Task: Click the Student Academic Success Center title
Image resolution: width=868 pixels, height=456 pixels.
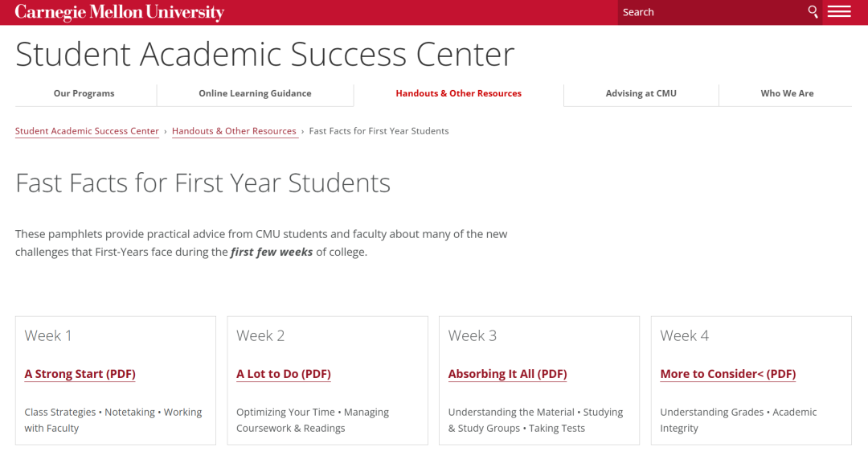Action: (265, 55)
